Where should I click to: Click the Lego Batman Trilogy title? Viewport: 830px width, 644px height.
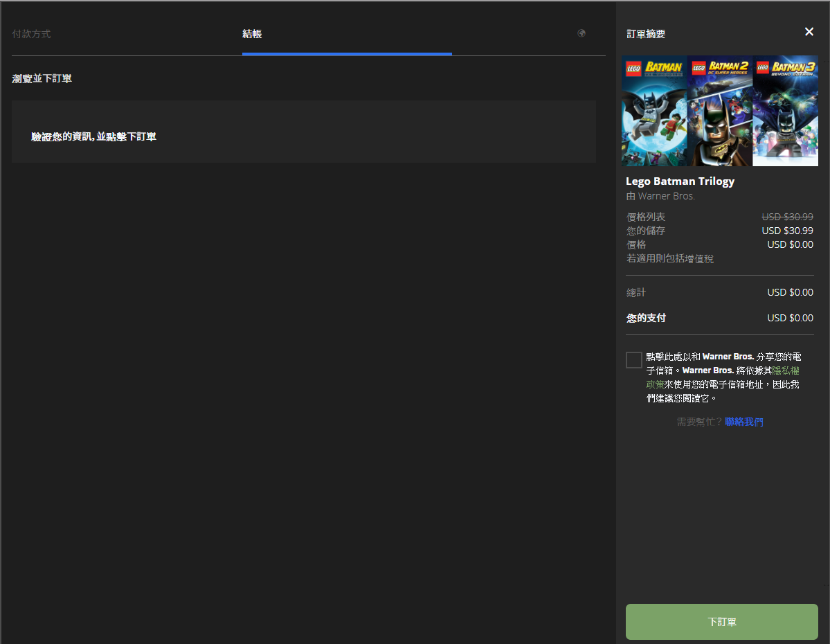tap(680, 181)
